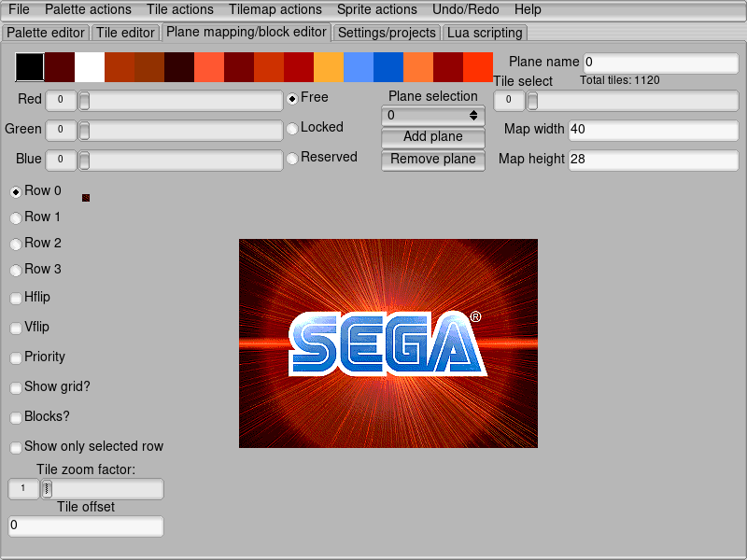Pick the light blue palette swatch
Viewport: 747px width, 560px height.
coord(359,67)
